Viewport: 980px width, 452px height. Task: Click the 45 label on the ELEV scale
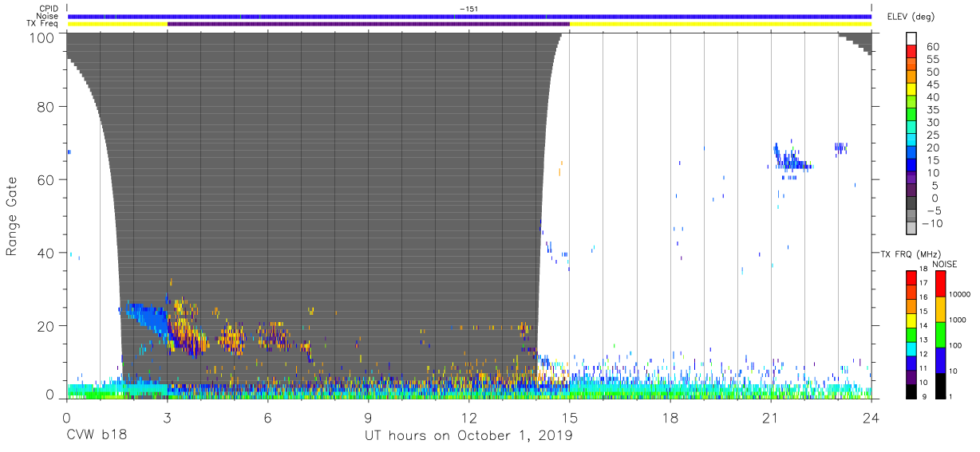[x=934, y=85]
